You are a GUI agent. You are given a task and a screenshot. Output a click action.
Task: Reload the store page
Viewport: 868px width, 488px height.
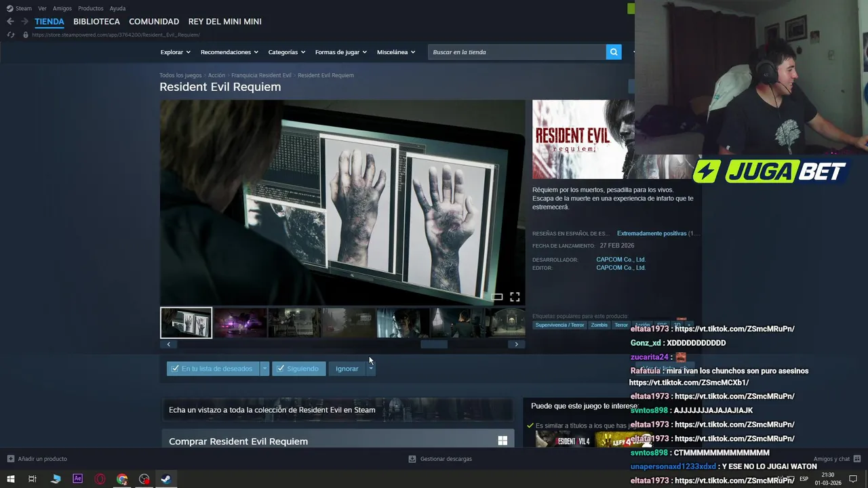pyautogui.click(x=10, y=35)
